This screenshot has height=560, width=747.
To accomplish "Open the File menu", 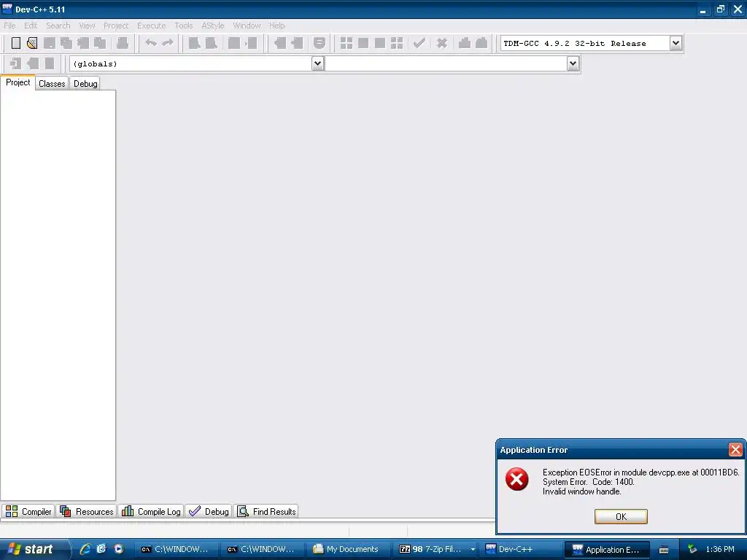I will tap(9, 26).
